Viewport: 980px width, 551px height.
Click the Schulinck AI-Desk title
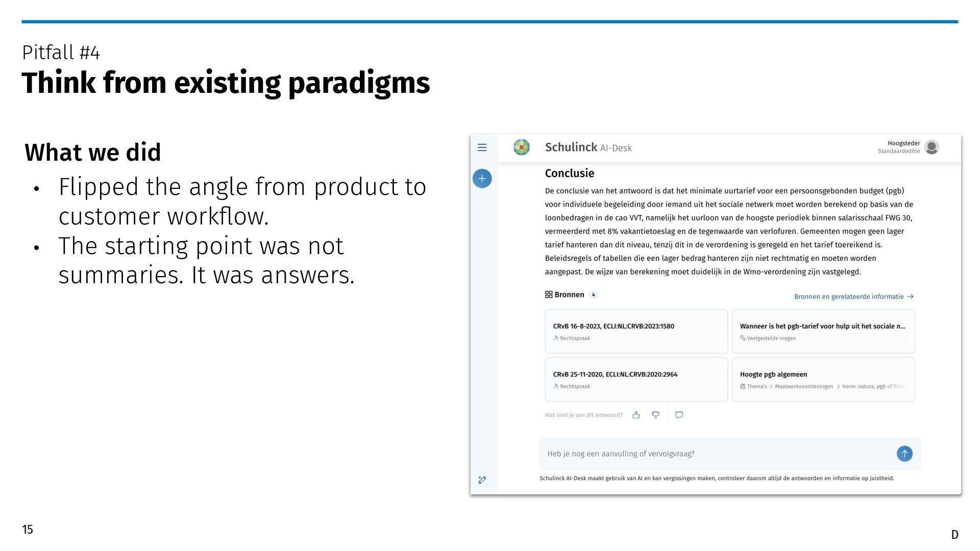(x=588, y=147)
